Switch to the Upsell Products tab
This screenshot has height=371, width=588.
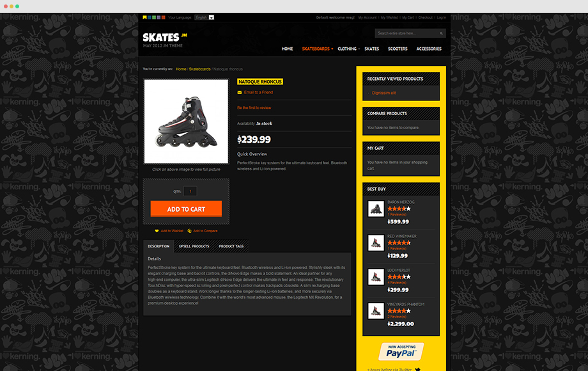pos(194,246)
